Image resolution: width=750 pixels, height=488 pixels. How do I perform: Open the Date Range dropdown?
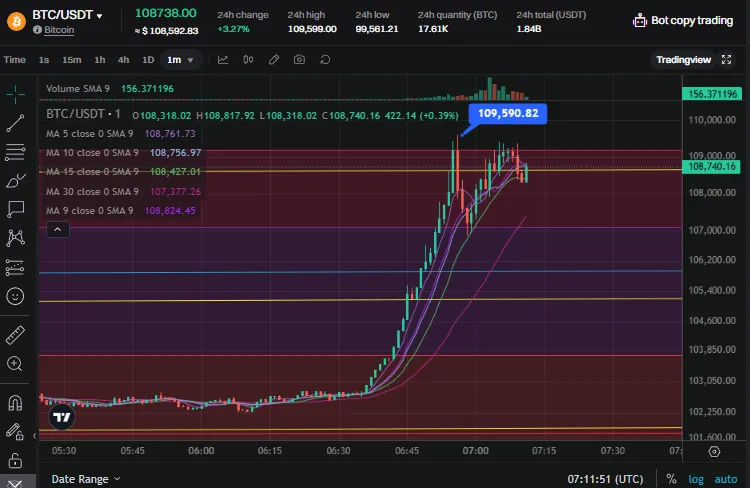(86, 479)
